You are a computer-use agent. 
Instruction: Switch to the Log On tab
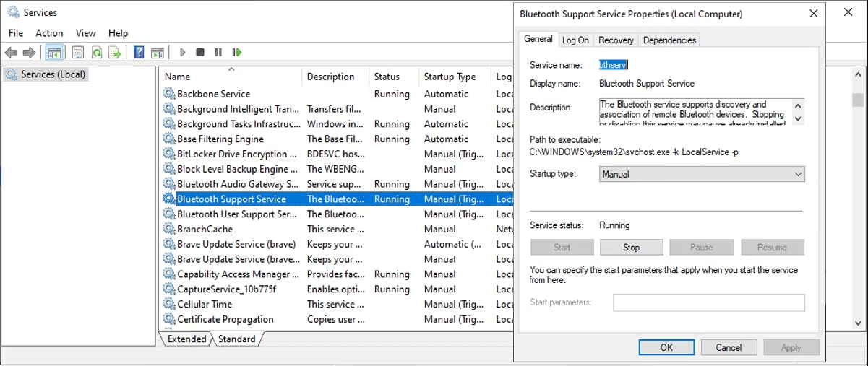click(575, 40)
